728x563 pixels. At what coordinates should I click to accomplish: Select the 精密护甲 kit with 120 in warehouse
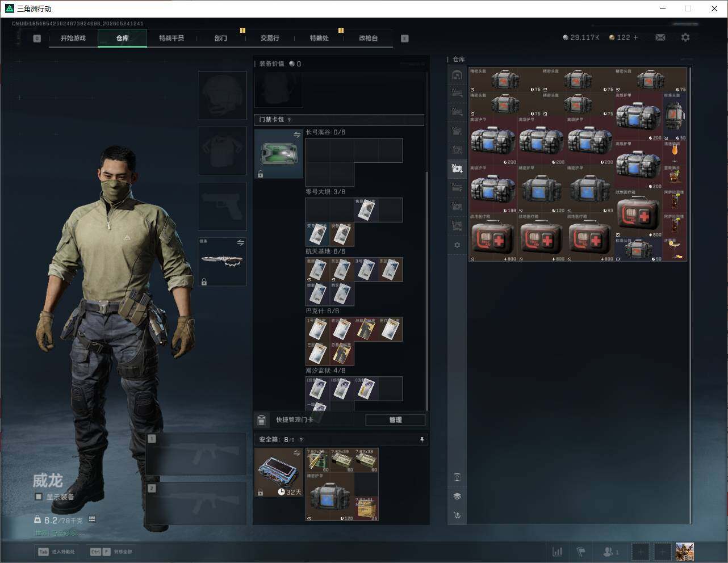pyautogui.click(x=542, y=189)
